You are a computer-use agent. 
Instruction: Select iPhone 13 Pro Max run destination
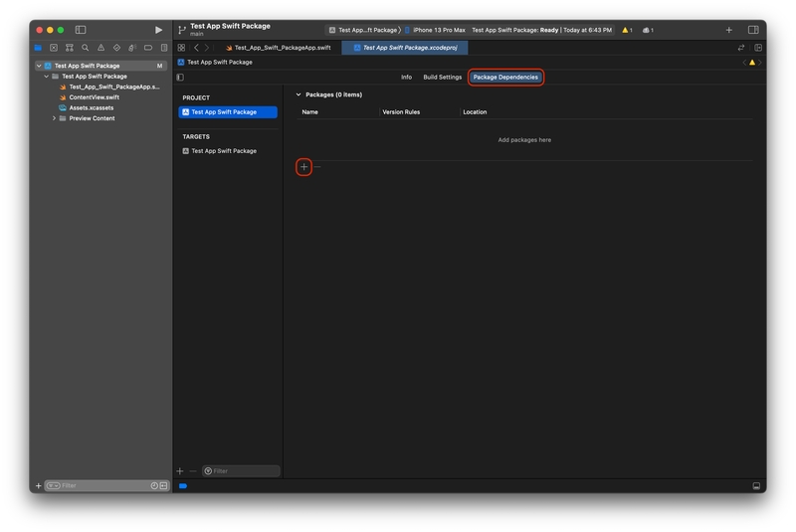pos(438,30)
